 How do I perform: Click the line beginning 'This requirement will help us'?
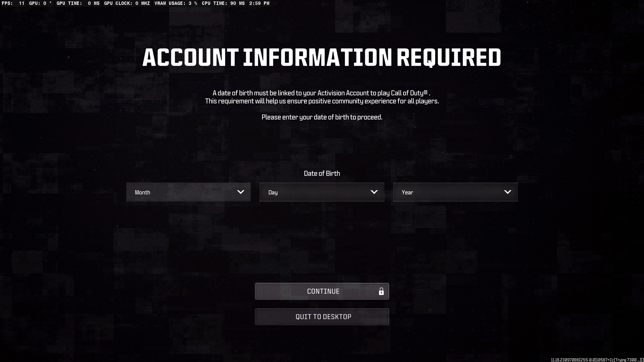pyautogui.click(x=322, y=101)
